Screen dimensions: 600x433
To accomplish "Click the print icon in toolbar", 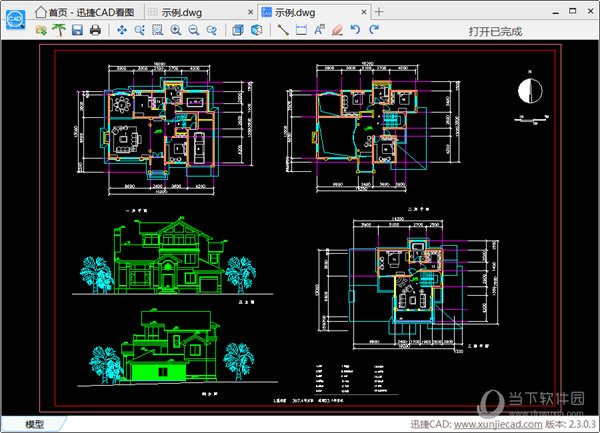I will coord(95,31).
